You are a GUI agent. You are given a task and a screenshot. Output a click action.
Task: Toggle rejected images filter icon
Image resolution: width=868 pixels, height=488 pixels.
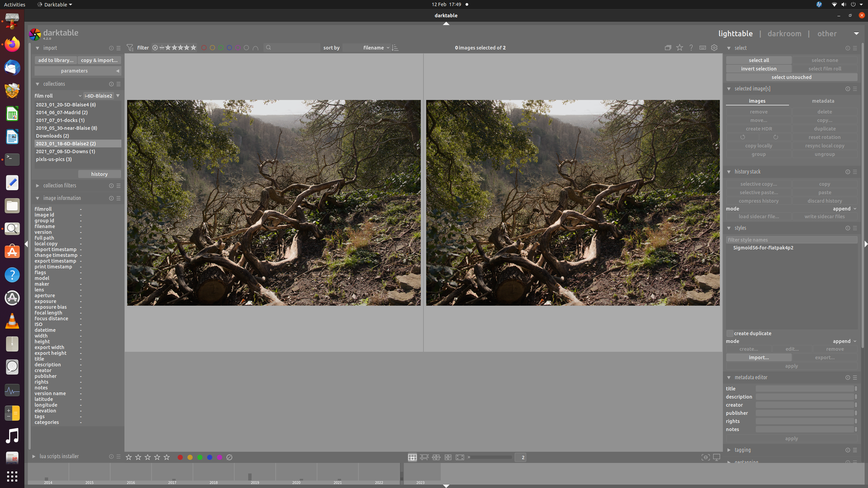click(x=155, y=48)
